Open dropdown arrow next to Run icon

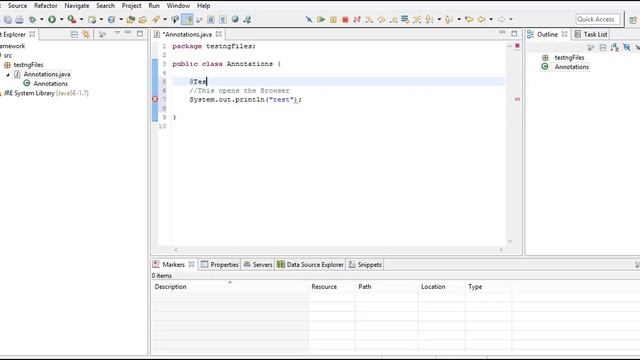62,19
